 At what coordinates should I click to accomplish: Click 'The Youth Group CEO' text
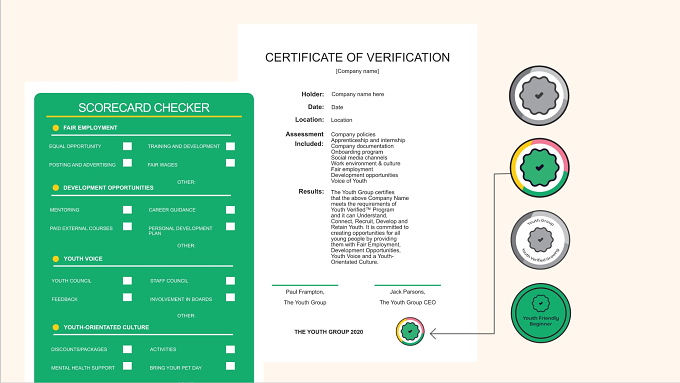coord(408,302)
